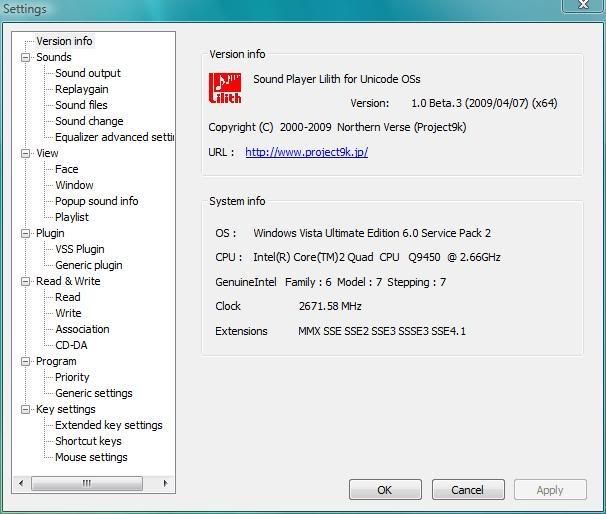Select Sound files in the tree
This screenshot has height=514, width=606.
[x=81, y=105]
